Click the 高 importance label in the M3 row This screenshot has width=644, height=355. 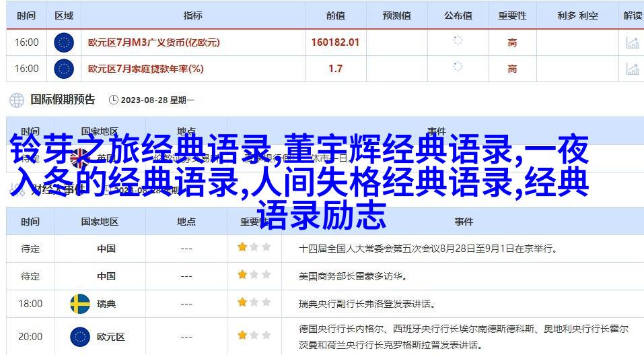pos(512,42)
